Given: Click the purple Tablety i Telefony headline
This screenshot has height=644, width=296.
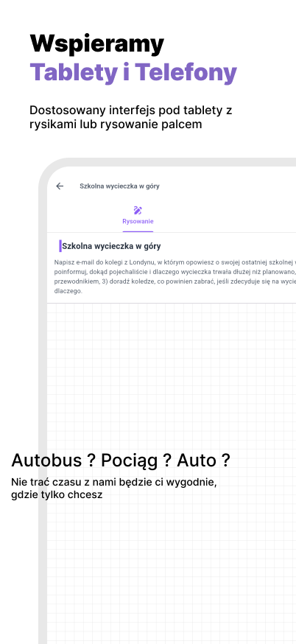Looking at the screenshot, I should click(133, 73).
